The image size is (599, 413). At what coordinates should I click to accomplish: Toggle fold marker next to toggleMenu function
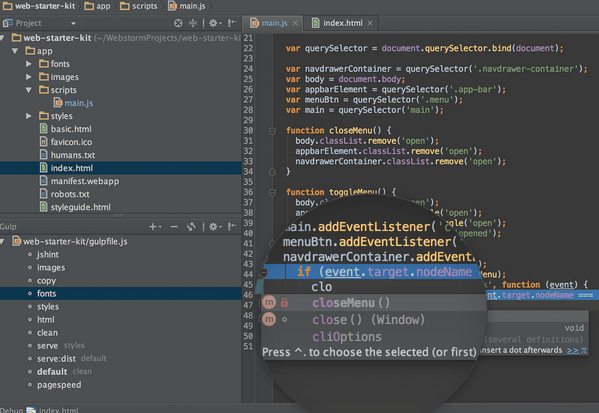272,193
